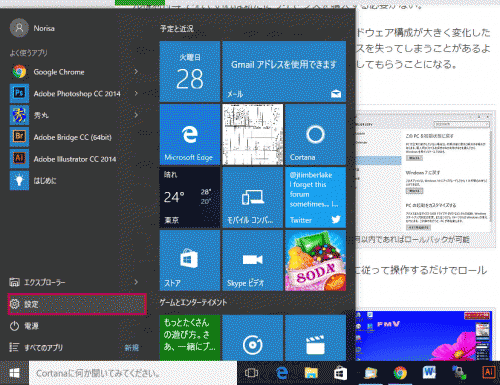This screenshot has width=500, height=385.
Task: Expand 秀丸 jump list arrow
Action: [136, 115]
